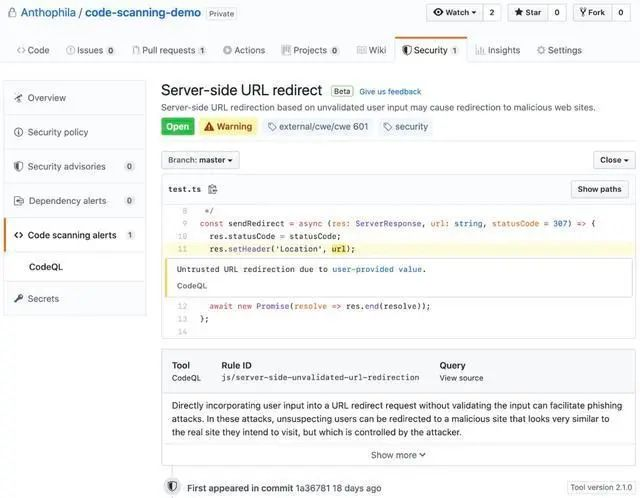Click the security tag label
Screen dimensions: 640x498
pos(405,127)
